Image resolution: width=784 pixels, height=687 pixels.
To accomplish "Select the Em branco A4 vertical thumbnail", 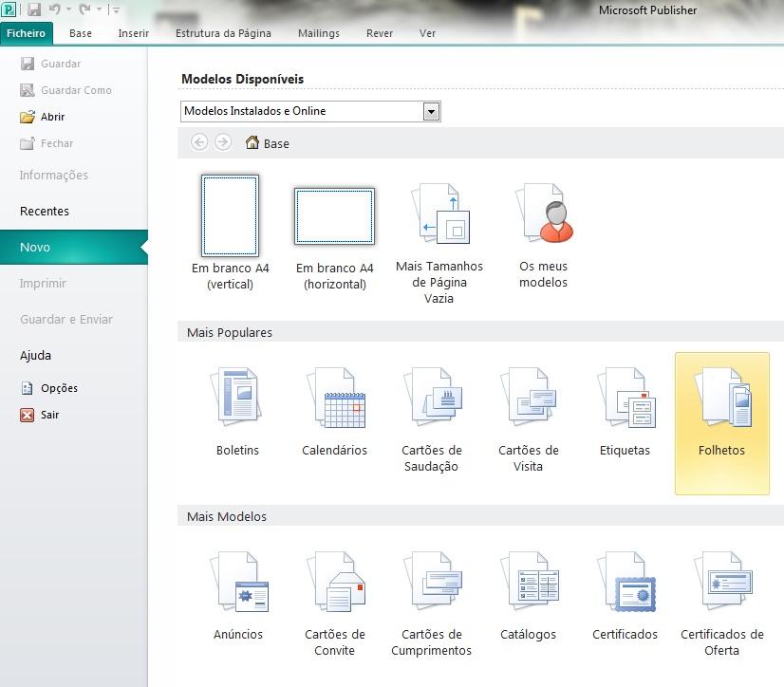I will tap(230, 215).
